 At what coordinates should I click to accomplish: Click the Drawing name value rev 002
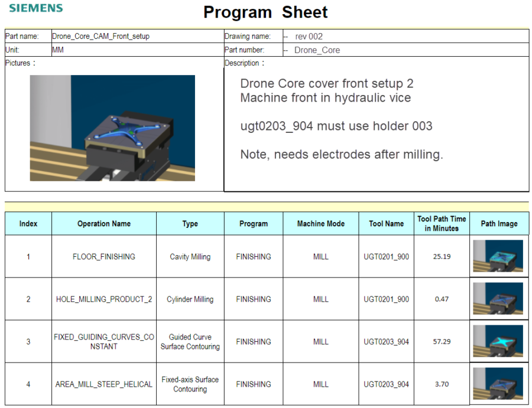(307, 36)
